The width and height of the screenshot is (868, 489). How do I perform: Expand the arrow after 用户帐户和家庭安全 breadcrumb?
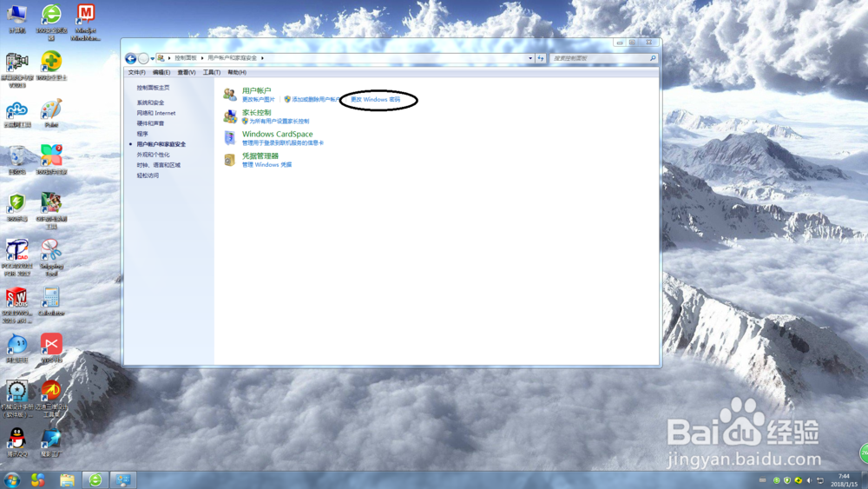pyautogui.click(x=262, y=58)
